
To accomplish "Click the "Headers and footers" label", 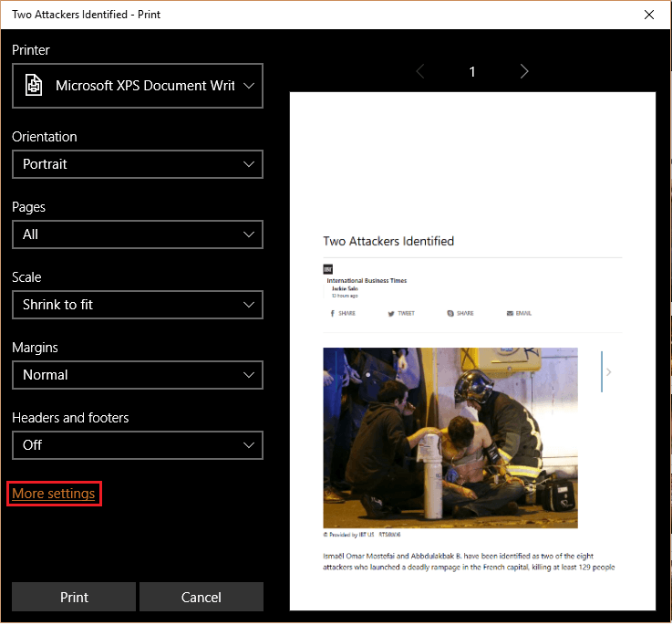I will point(70,418).
